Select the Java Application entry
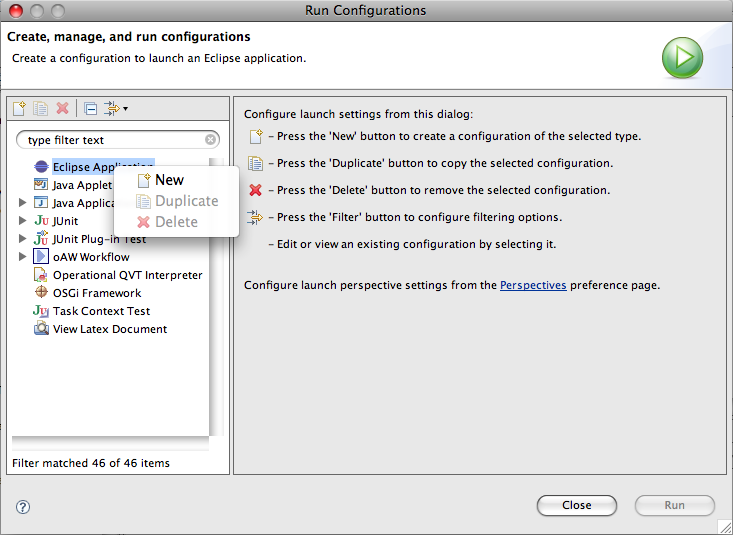This screenshot has height=535, width=733. point(84,203)
